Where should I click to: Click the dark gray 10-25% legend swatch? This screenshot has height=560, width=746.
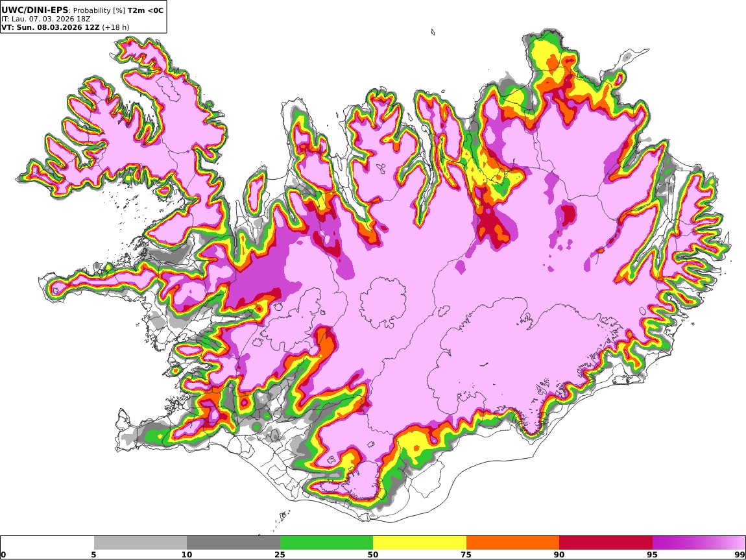coord(234,542)
